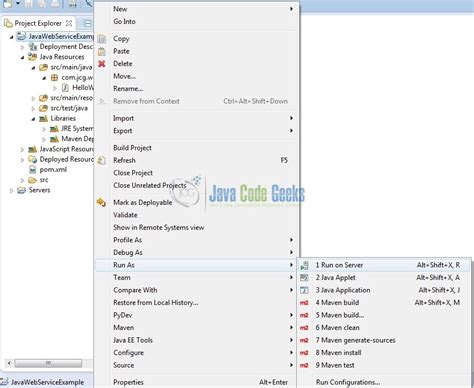This screenshot has width=474, height=388.
Task: Choose Show in Remote Systems view
Action: coord(197,228)
